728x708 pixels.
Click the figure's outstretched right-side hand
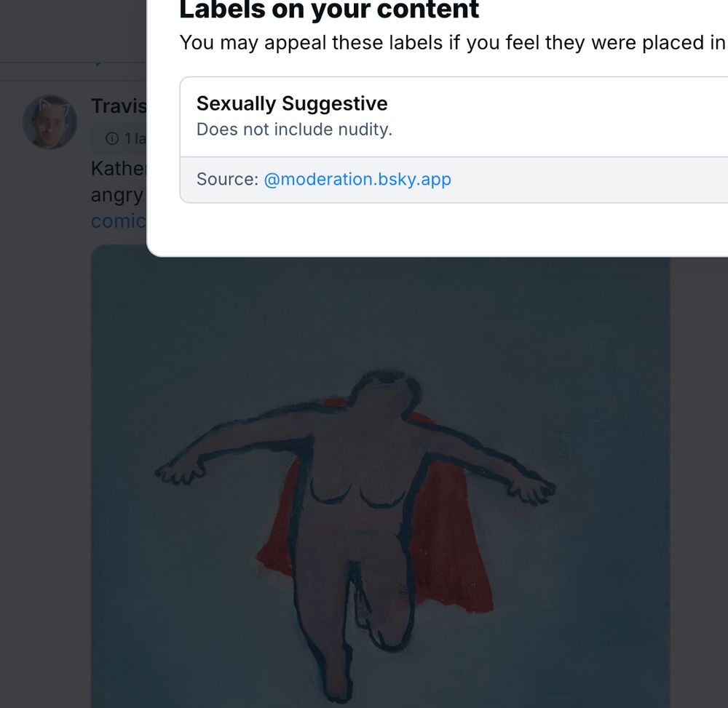[x=533, y=490]
